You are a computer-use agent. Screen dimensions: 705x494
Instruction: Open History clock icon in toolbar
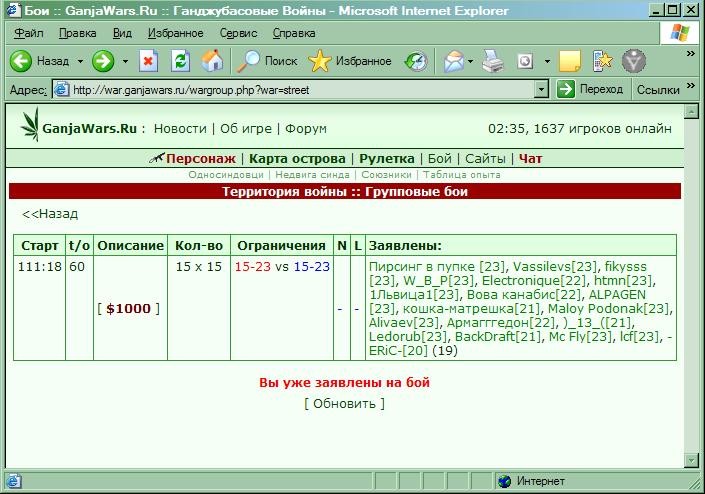(416, 61)
